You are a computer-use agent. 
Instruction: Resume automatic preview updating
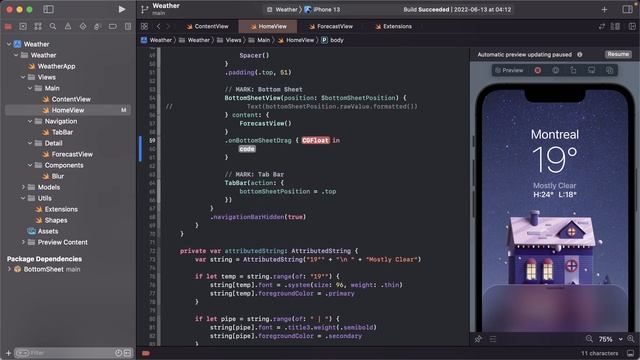pyautogui.click(x=618, y=54)
